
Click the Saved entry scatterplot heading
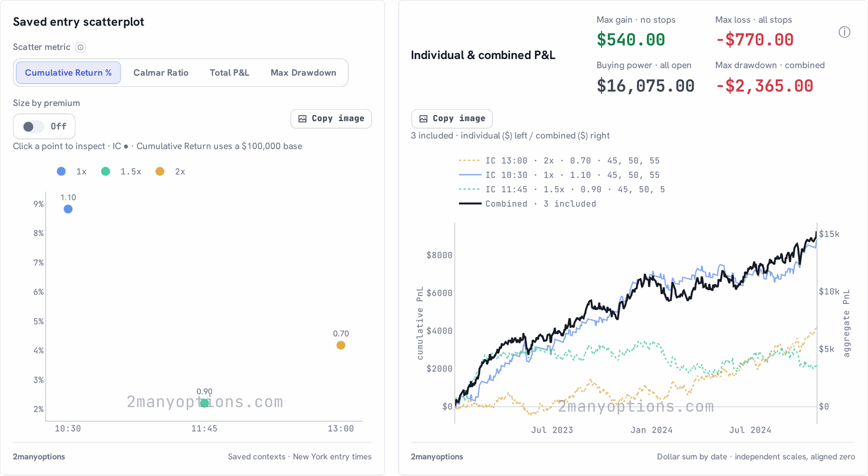pyautogui.click(x=79, y=22)
